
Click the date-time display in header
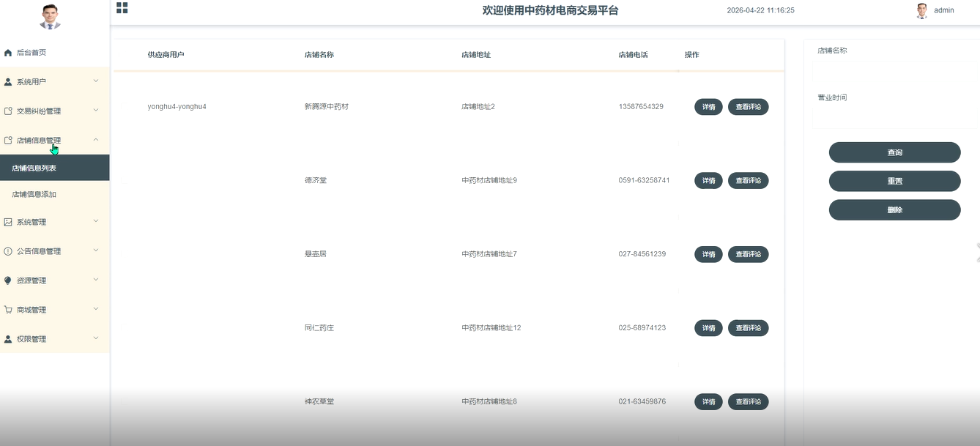pos(760,10)
